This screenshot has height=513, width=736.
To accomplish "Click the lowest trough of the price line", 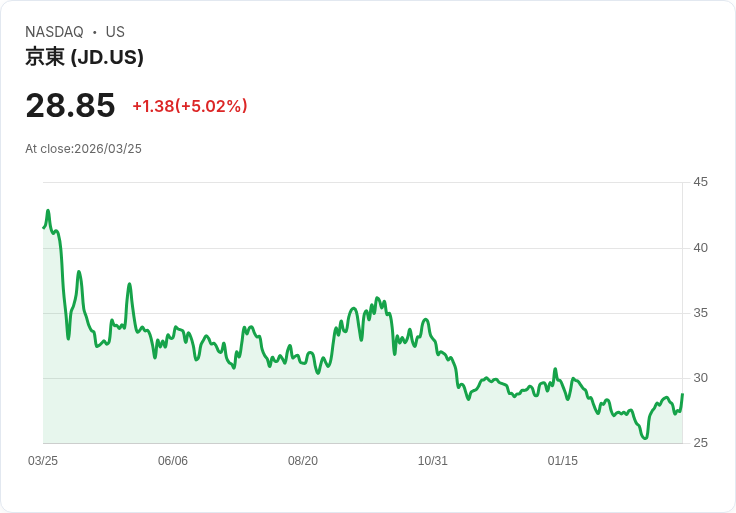I will point(645,438).
